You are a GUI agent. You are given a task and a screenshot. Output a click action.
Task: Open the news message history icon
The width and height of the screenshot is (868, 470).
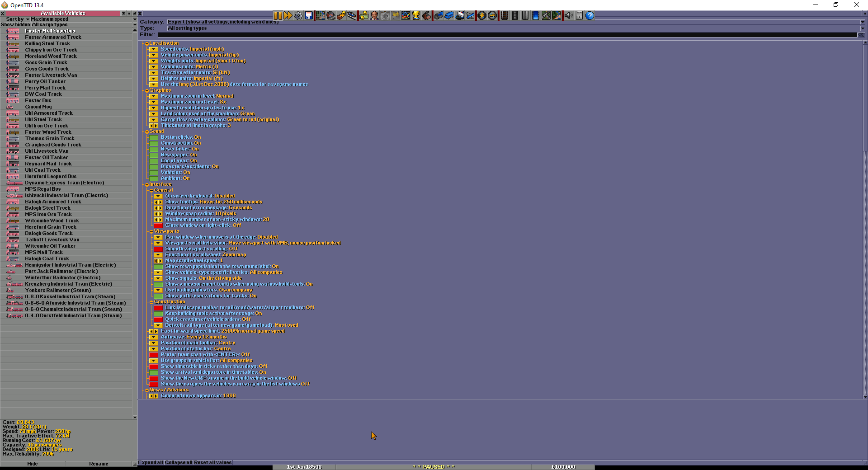click(x=579, y=16)
